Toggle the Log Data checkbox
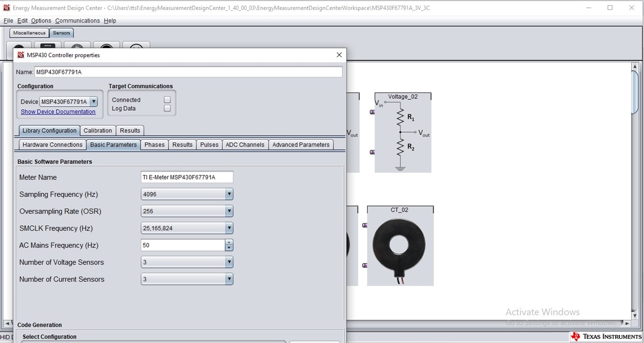This screenshot has width=644, height=343. (167, 109)
